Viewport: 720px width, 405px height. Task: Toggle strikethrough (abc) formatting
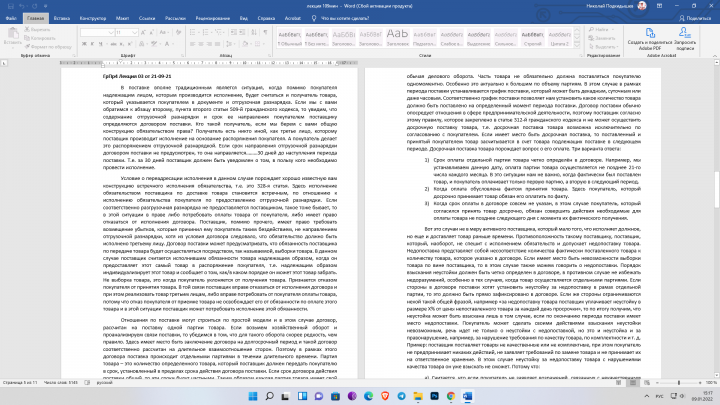point(113,44)
